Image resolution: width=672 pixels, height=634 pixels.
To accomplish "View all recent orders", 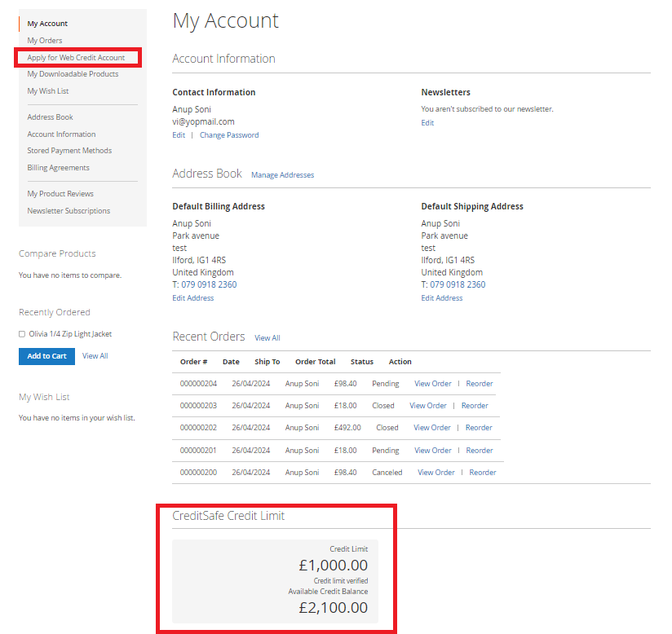I will pos(267,338).
